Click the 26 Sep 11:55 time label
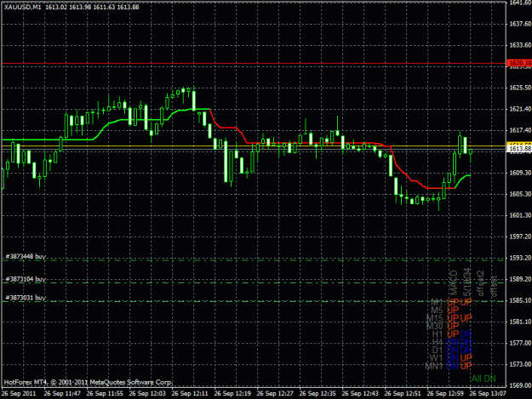532x399 pixels. pos(105,394)
